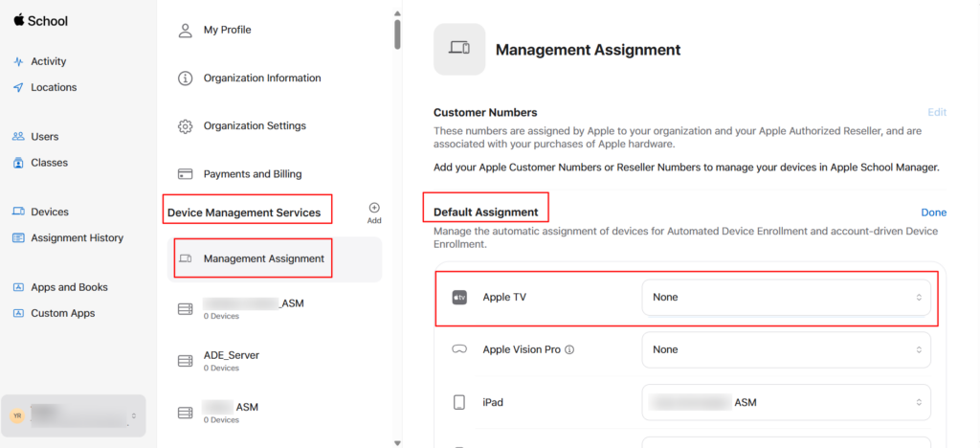This screenshot has height=448, width=980.
Task: Click the Assignment History icon
Action: click(x=18, y=238)
